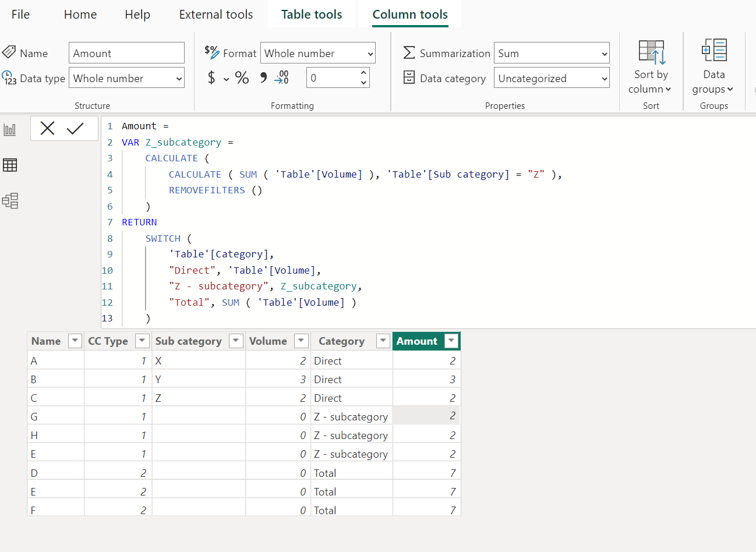
Task: Open the Data type dropdown
Action: click(x=126, y=78)
